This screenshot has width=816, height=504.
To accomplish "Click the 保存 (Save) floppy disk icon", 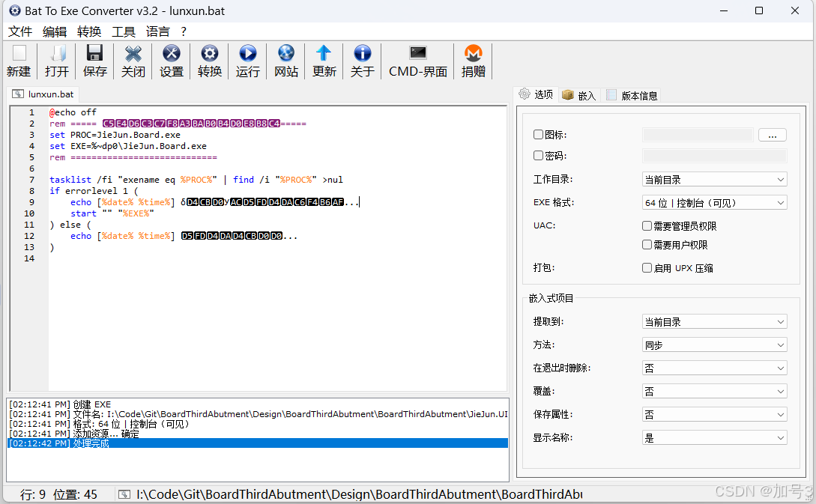I will click(94, 53).
